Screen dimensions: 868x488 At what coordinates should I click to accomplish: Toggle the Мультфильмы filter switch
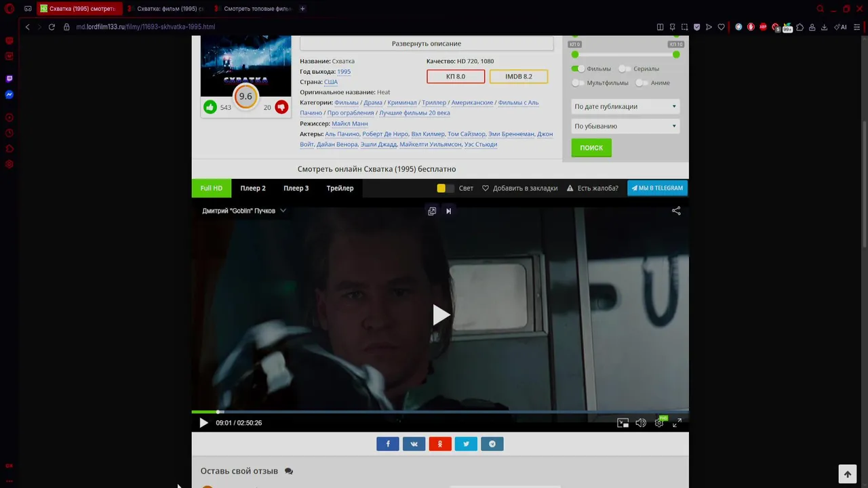[578, 83]
